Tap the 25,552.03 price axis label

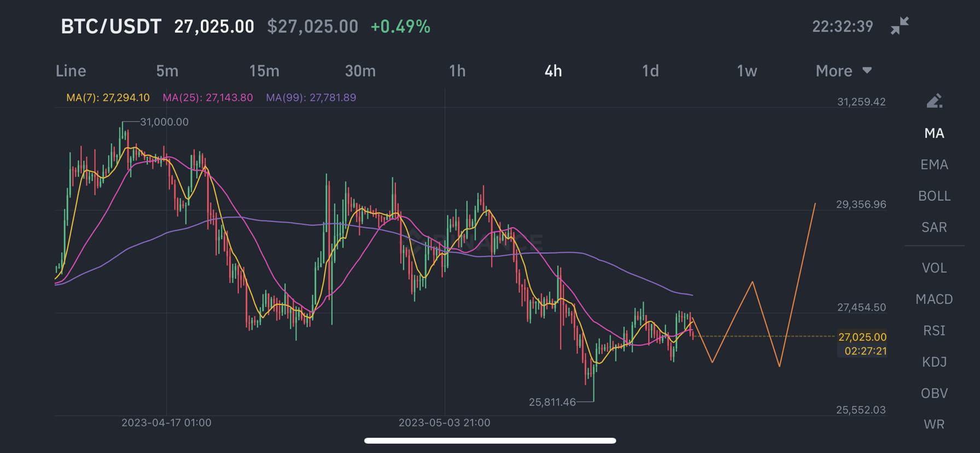[x=861, y=410]
